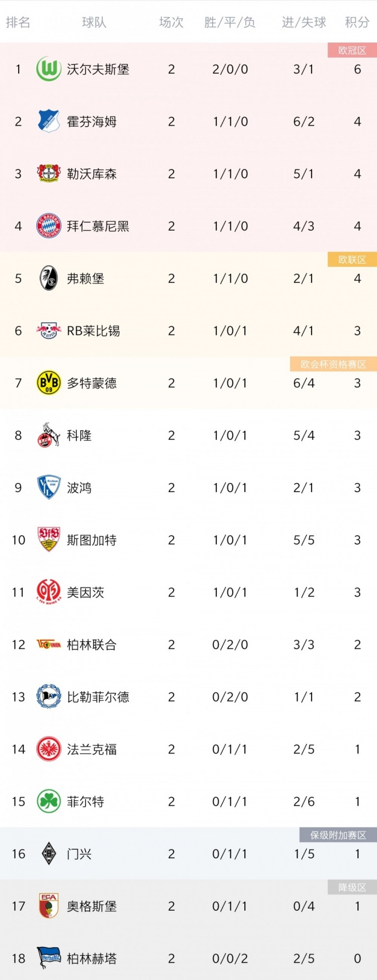This screenshot has width=377, height=980.
Task: Click the Hoffenheim club crest
Action: point(49,121)
